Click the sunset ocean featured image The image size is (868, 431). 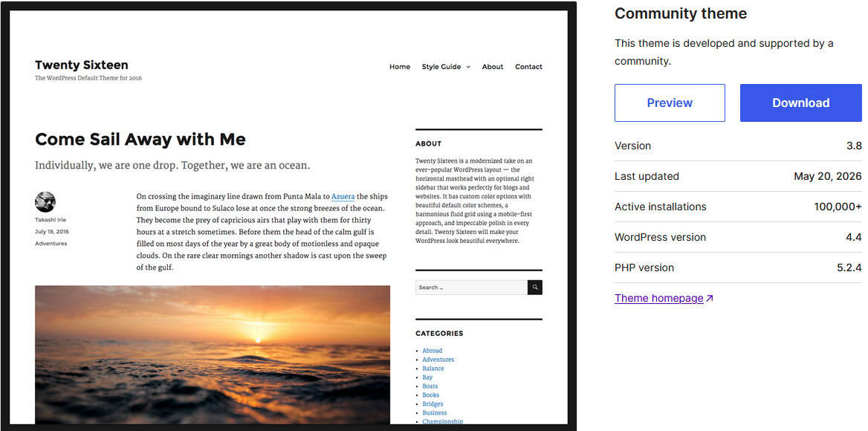tap(213, 354)
